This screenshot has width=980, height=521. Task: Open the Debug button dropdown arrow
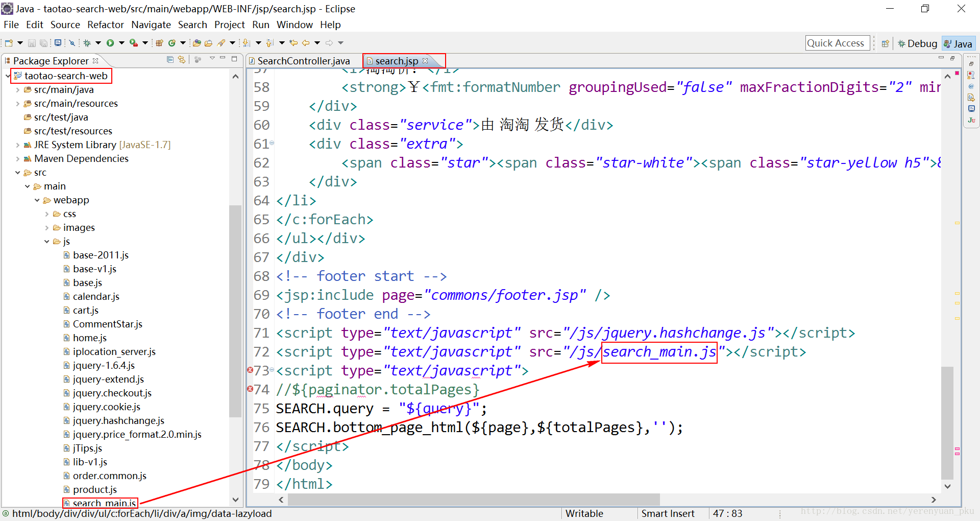pyautogui.click(x=98, y=43)
